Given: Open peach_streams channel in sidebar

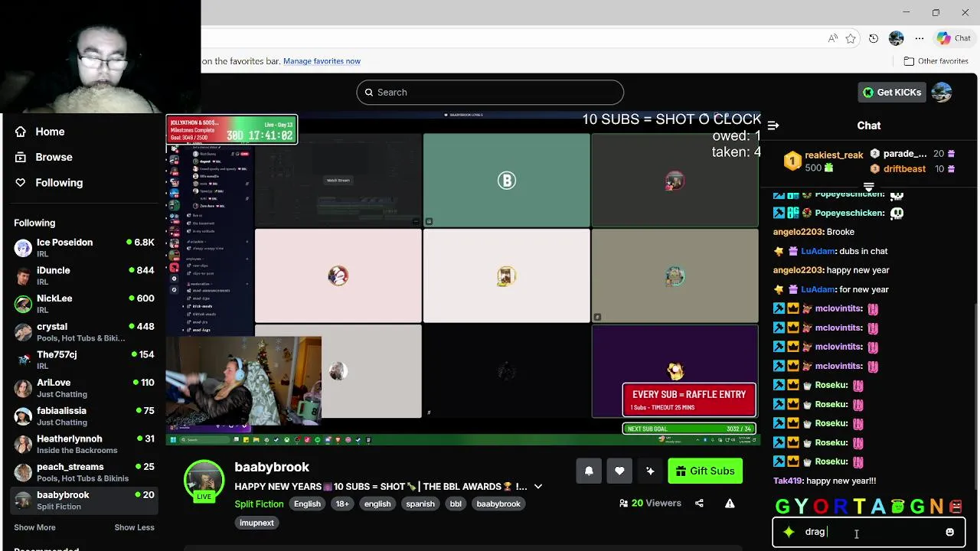Looking at the screenshot, I should click(84, 472).
